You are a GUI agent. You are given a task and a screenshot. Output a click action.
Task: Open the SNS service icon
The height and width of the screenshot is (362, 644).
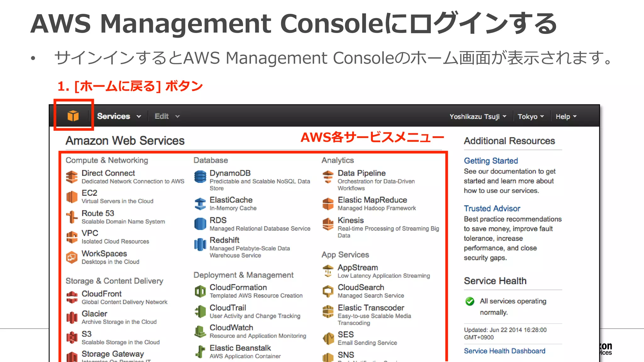coord(328,357)
